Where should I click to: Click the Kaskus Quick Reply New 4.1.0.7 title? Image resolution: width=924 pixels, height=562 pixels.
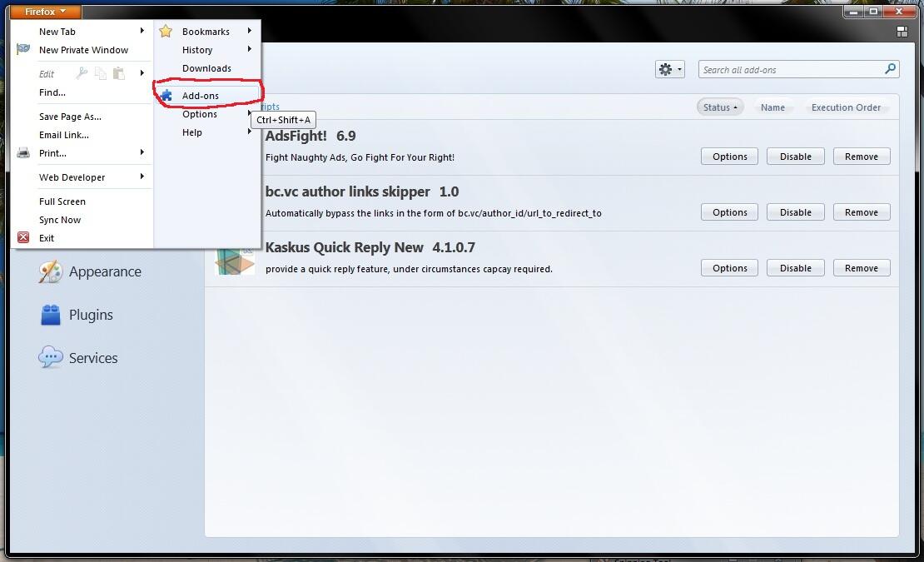tap(370, 247)
